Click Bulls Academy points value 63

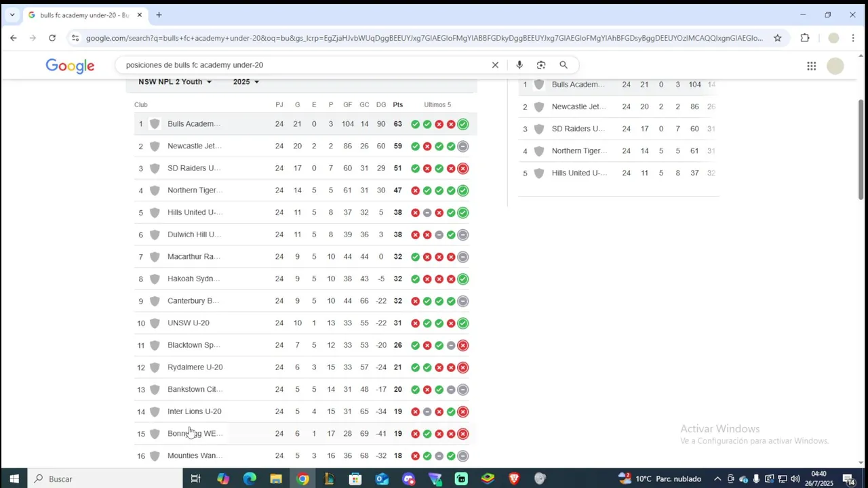(398, 124)
